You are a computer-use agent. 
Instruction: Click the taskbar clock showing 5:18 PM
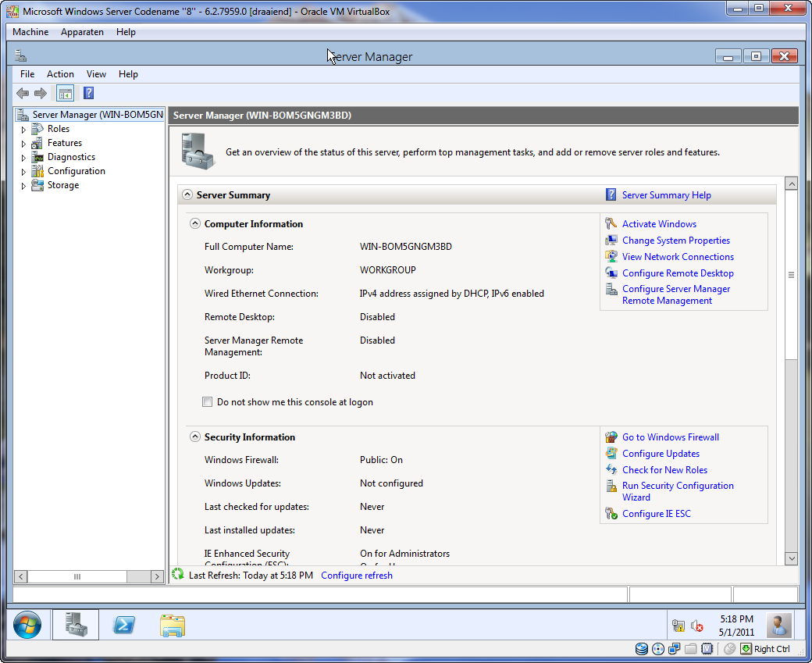pos(736,626)
